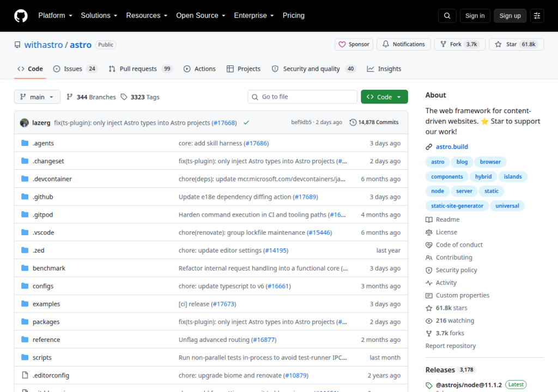This screenshot has height=392, width=558.
Task: Focus the Go to file search field
Action: tap(302, 97)
